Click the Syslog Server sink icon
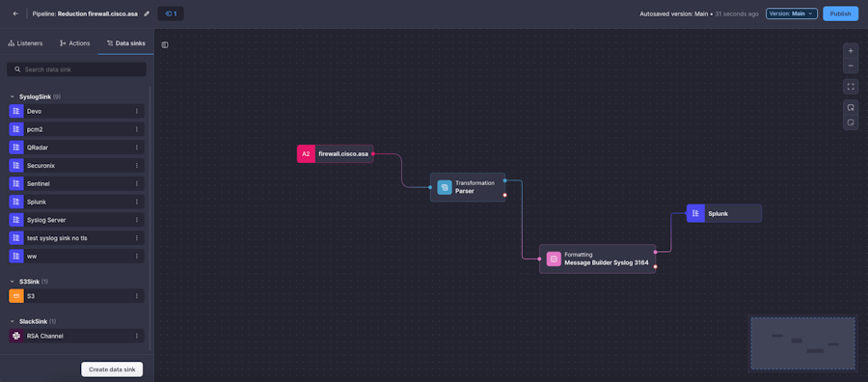Screen dimensions: 868x382 [16, 220]
